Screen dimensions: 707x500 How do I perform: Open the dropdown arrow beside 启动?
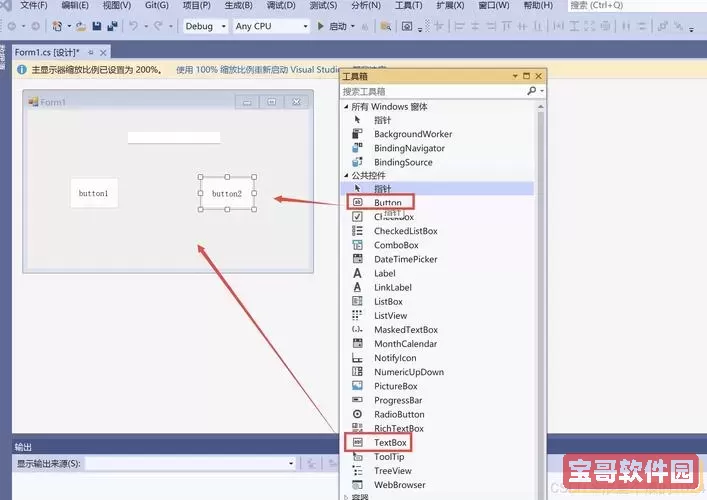pos(353,27)
